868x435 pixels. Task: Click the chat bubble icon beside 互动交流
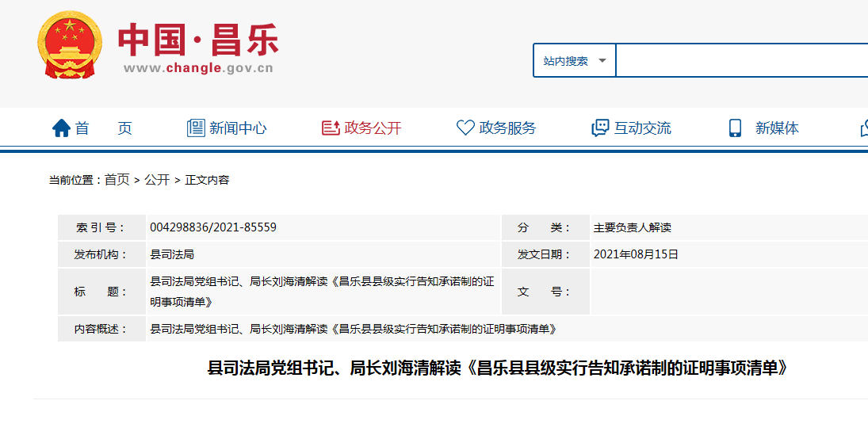[600, 128]
